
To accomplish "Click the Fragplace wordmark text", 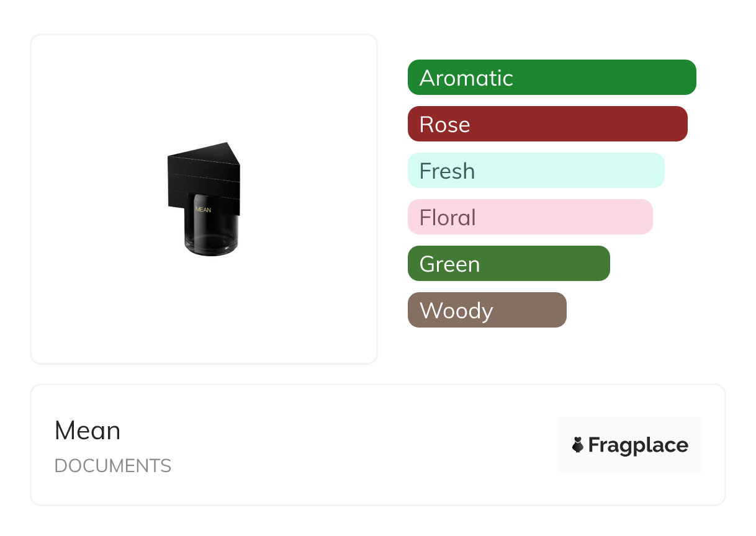I will [x=638, y=445].
